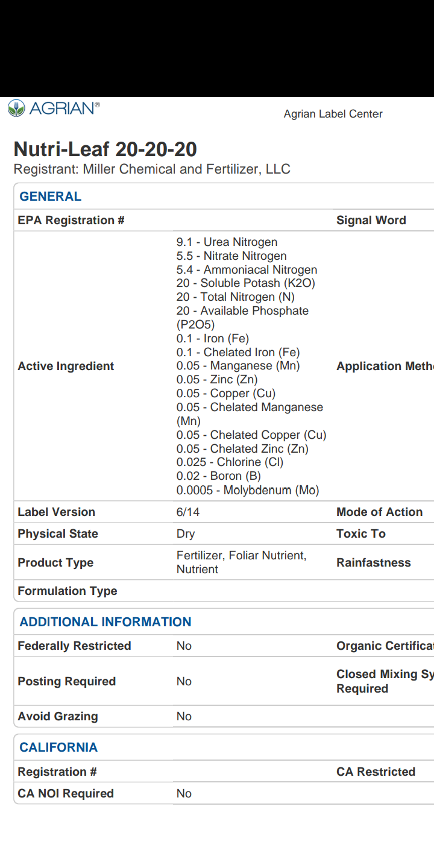
Task: Click the Physical State value Dry
Action: point(185,534)
